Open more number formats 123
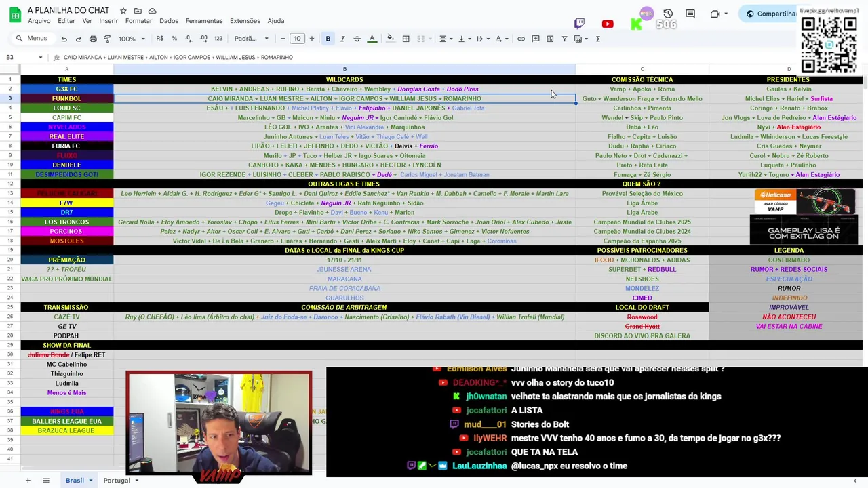868x488 pixels. 218,39
